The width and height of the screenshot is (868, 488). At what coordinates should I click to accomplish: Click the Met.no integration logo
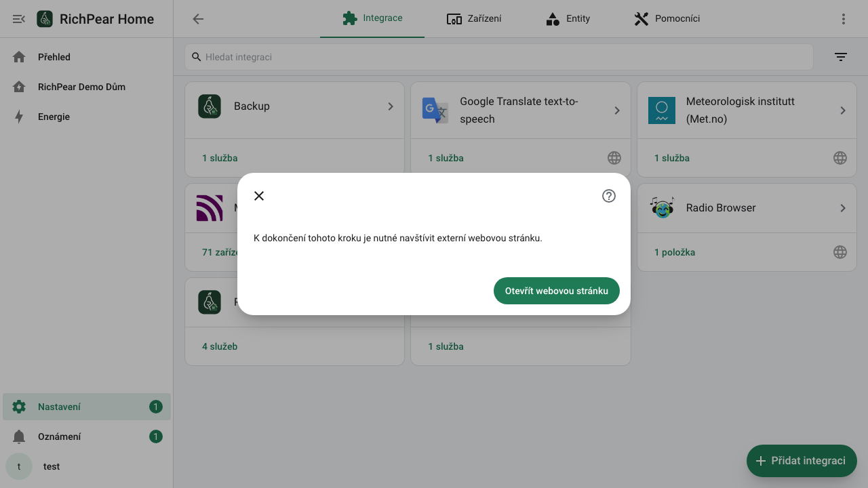coord(662,110)
